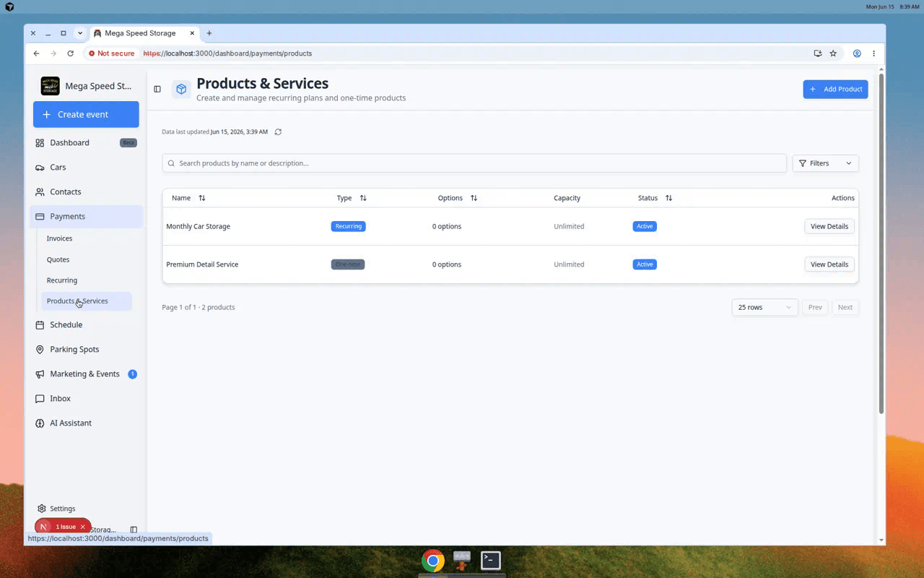Launch Chrome from the dock

[433, 560]
